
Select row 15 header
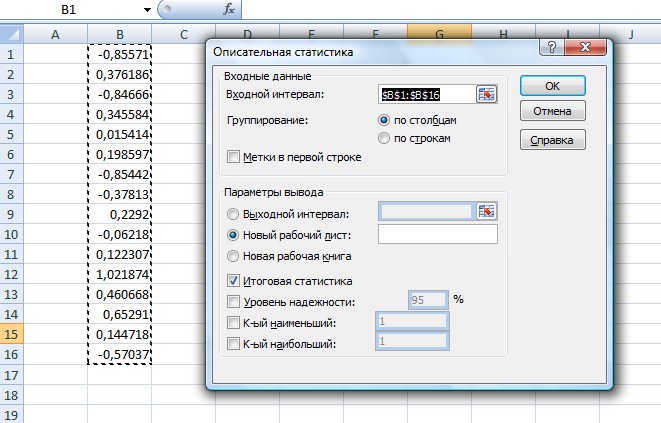click(x=12, y=334)
